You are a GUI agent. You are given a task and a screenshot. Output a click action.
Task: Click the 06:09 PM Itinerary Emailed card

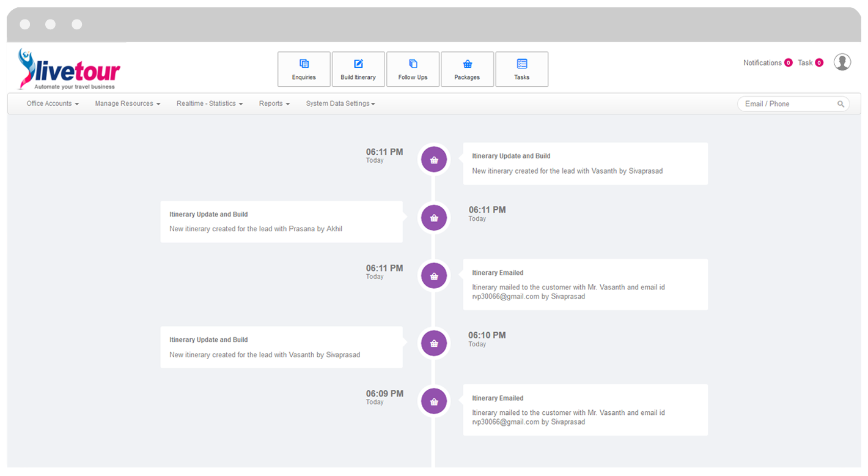pyautogui.click(x=586, y=410)
